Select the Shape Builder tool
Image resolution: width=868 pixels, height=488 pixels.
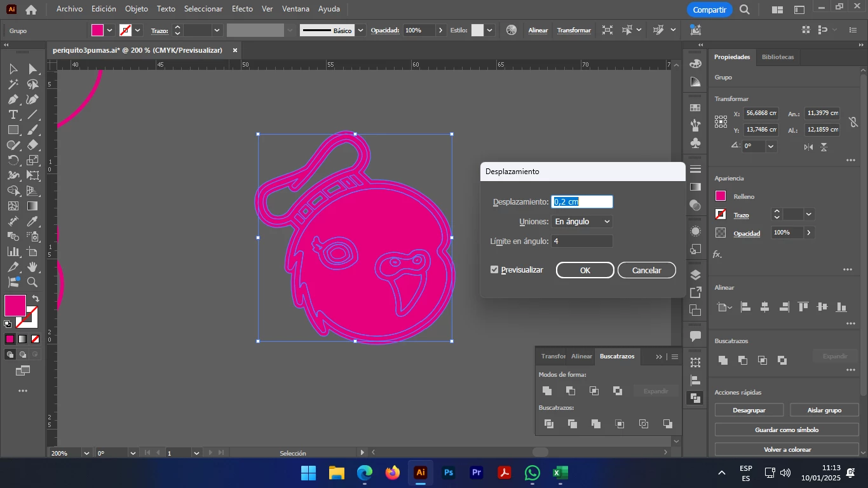pos(13,191)
